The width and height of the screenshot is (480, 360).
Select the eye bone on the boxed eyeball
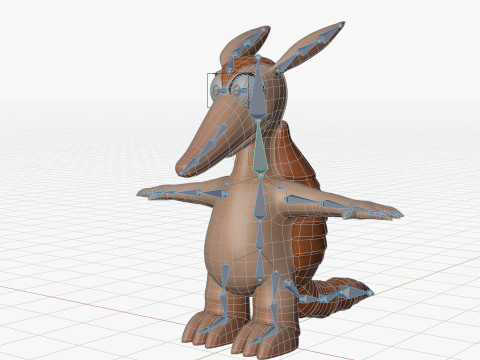point(220,90)
